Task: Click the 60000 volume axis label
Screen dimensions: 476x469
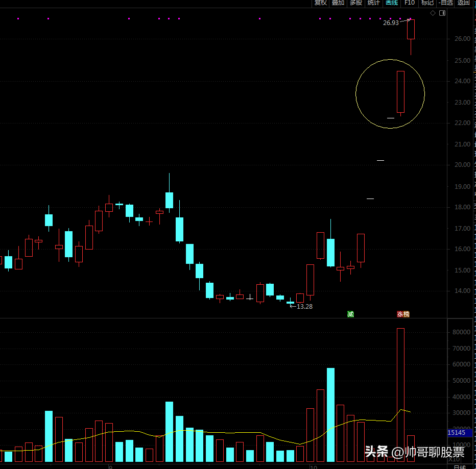Action: tap(461, 364)
